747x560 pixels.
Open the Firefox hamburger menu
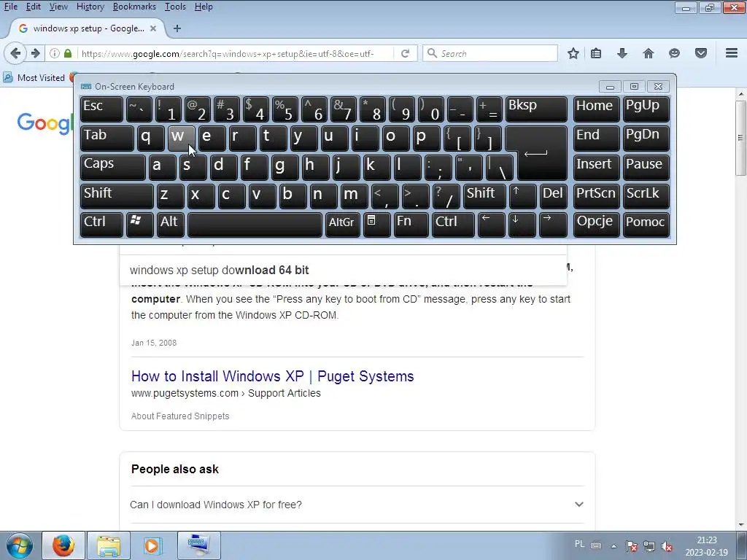point(732,53)
